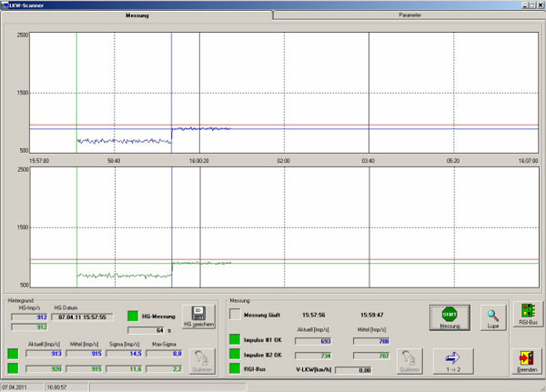Viewport: 546px width, 392px height.
Task: Click the green RGI-Bus status indicator
Action: click(x=236, y=370)
